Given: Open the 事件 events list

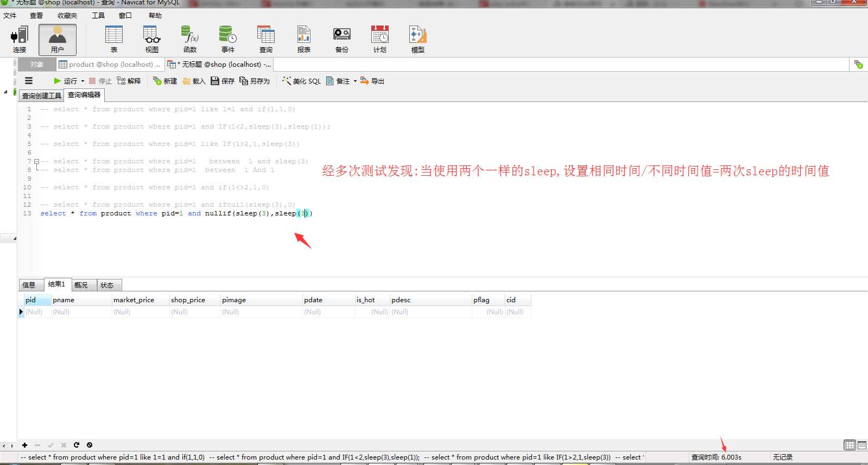Looking at the screenshot, I should click(228, 40).
